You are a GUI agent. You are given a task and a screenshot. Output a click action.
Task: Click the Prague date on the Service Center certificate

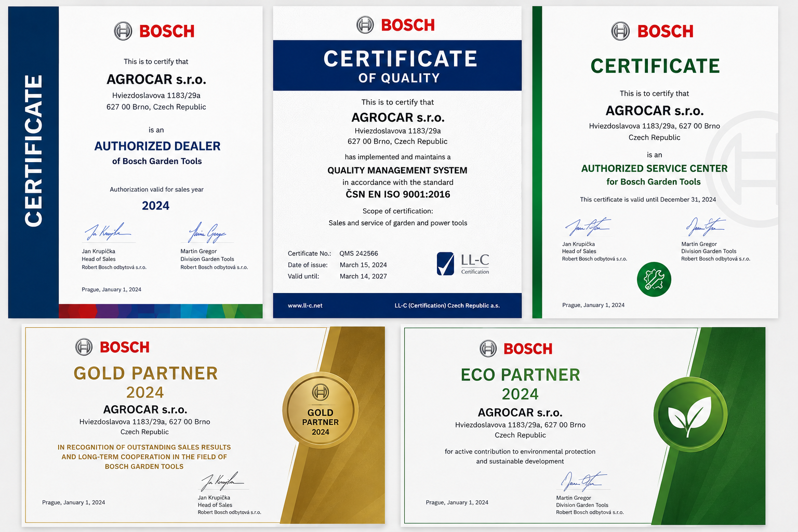pos(593,305)
